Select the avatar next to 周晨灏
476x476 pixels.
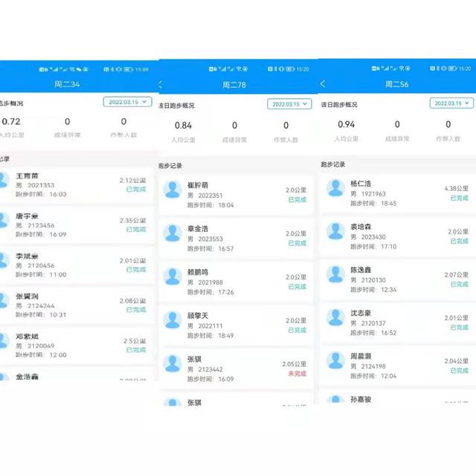(x=335, y=361)
